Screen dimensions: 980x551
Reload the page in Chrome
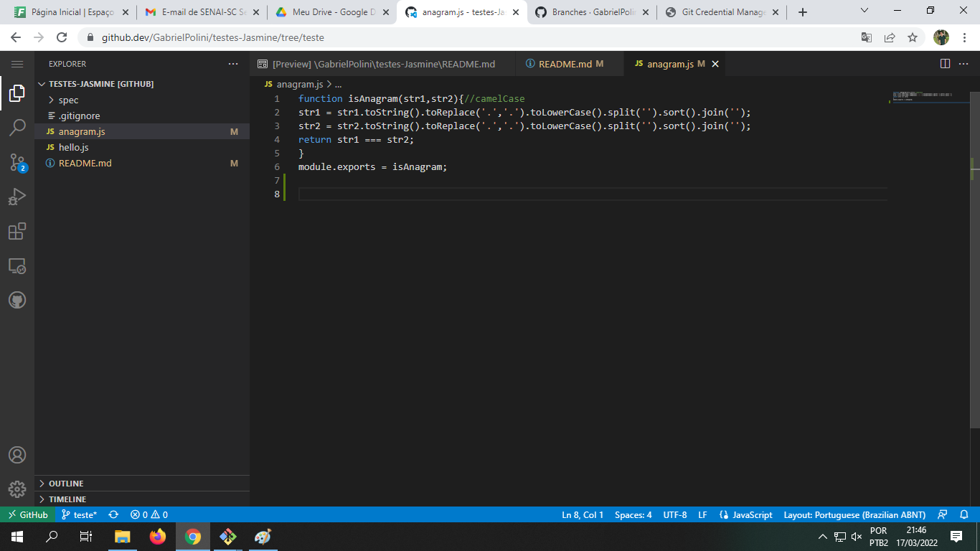pos(62,37)
